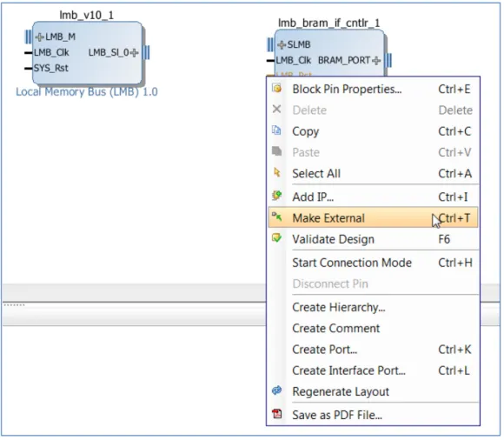The image size is (504, 440).
Task: Open the Local Memory Bus (LMB) 1.0 link
Action: pos(87,92)
